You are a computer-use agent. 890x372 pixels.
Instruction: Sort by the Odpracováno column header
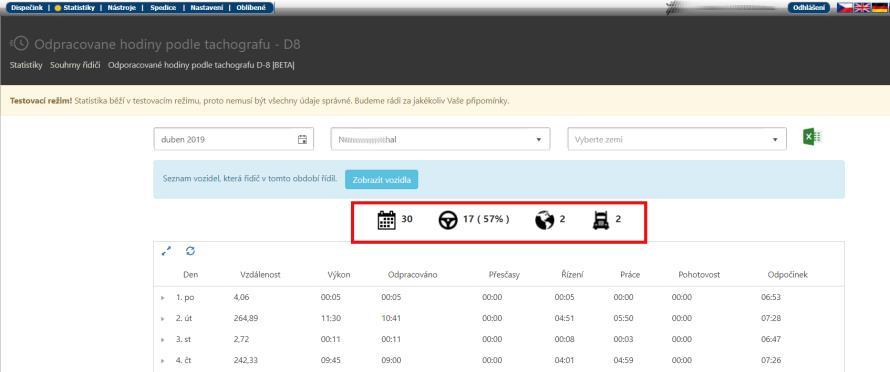413,275
